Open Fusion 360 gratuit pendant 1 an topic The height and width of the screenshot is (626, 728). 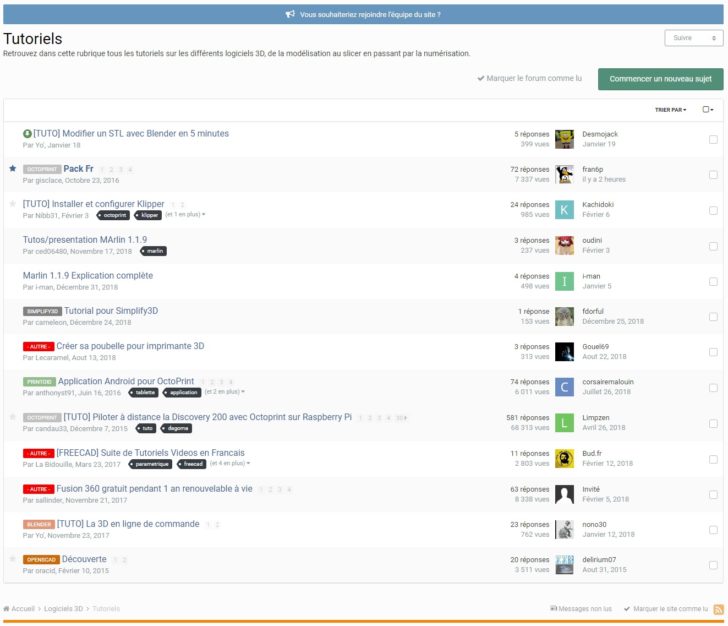tap(155, 489)
